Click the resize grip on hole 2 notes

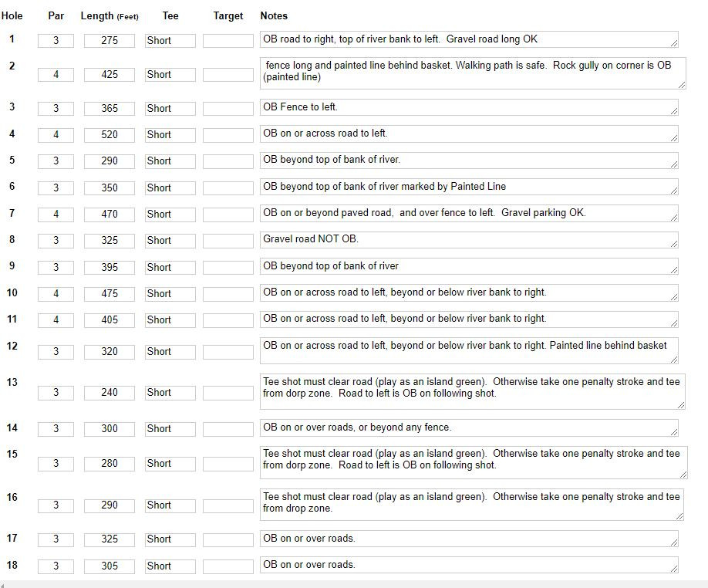point(680,84)
